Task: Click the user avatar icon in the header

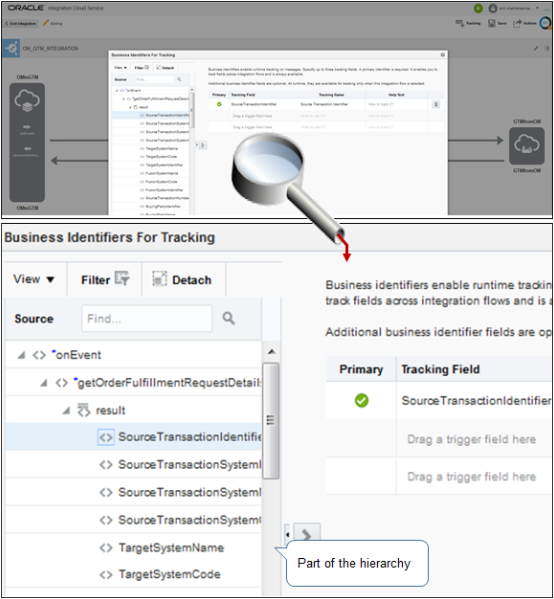Action: [493, 8]
